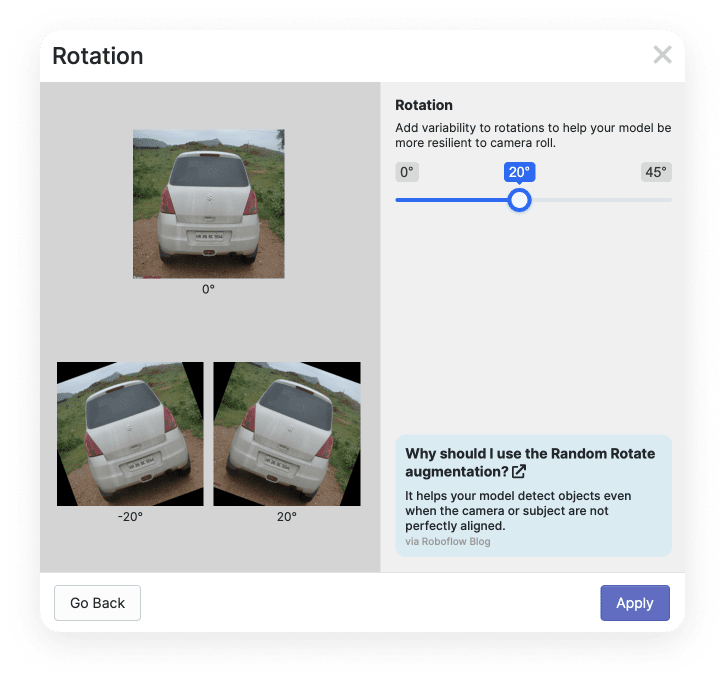Open 'Why should I use the Random Rotate augmentation?' link
The image size is (725, 682).
[x=530, y=462]
